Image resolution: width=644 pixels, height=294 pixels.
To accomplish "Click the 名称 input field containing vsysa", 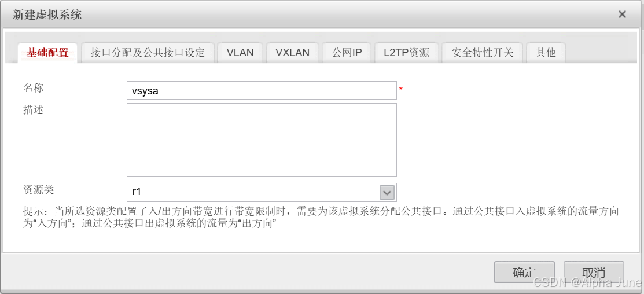I will 262,90.
